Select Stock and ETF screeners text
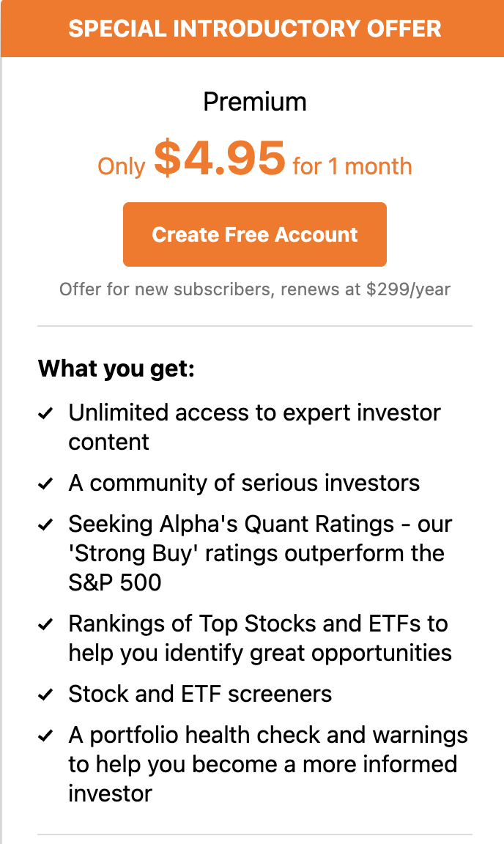504x844 pixels. pyautogui.click(x=200, y=694)
